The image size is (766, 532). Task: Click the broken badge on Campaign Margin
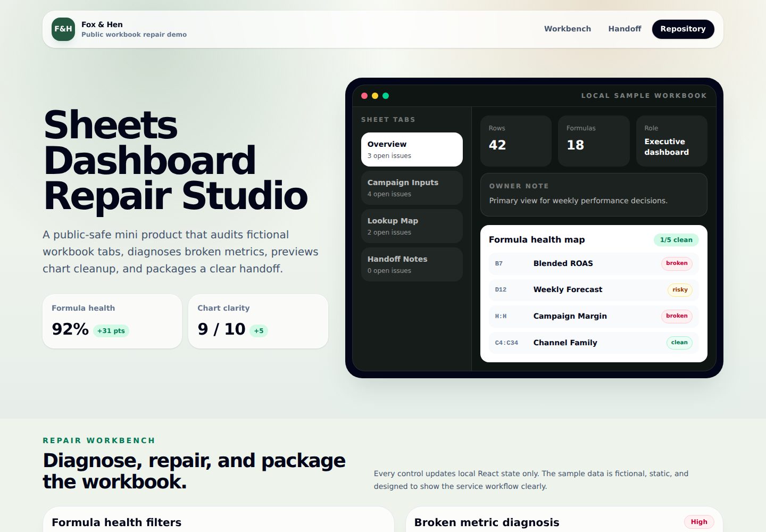(x=677, y=316)
